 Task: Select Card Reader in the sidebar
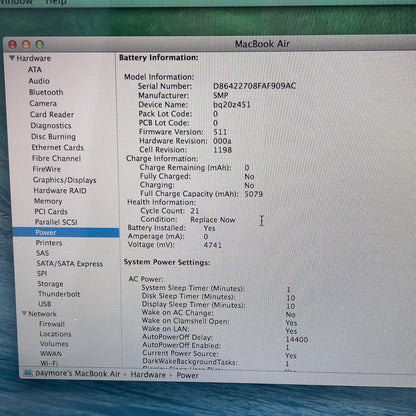[52, 114]
